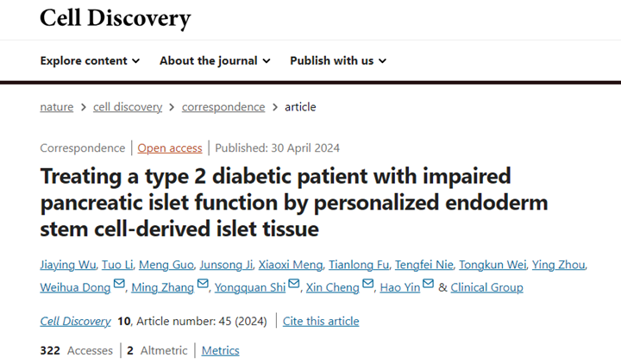This screenshot has width=621, height=364.
Task: Click the email icon beside Hao Yin
Action: pos(429,285)
